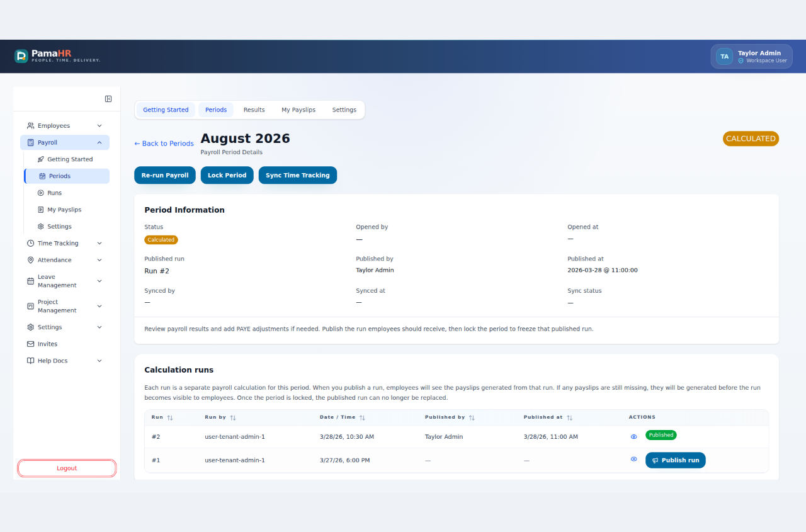Click the Re-run Payroll button
Image resolution: width=806 pixels, height=532 pixels.
[165, 175]
